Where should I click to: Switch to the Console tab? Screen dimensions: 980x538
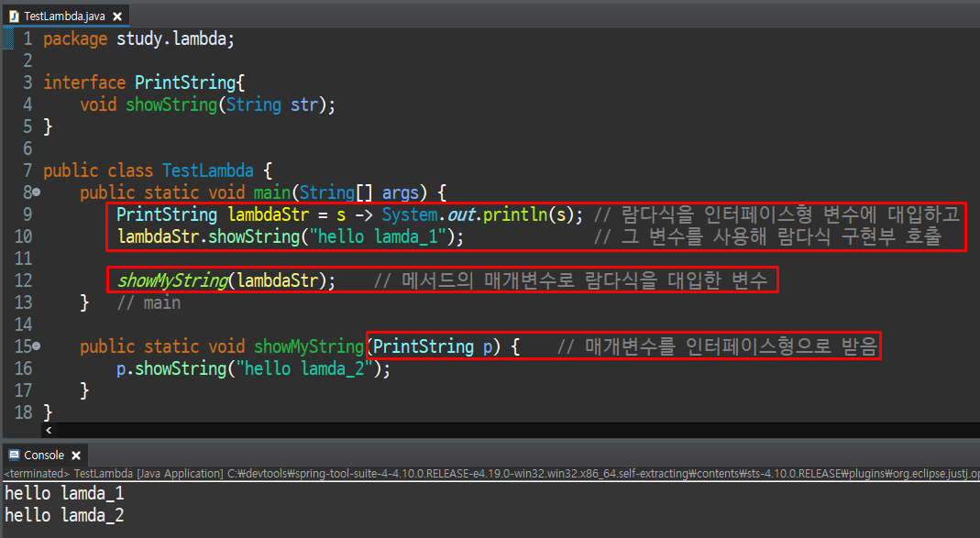coord(44,455)
